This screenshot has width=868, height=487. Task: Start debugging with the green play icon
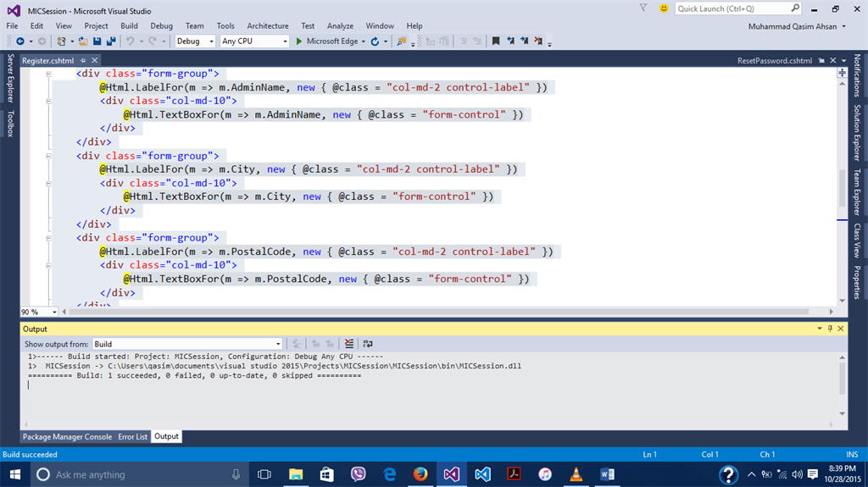(298, 41)
